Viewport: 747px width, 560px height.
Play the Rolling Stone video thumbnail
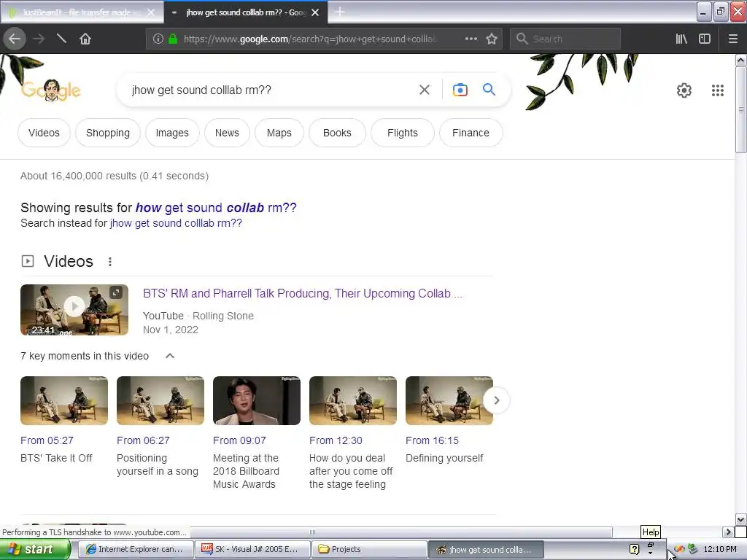coord(74,309)
